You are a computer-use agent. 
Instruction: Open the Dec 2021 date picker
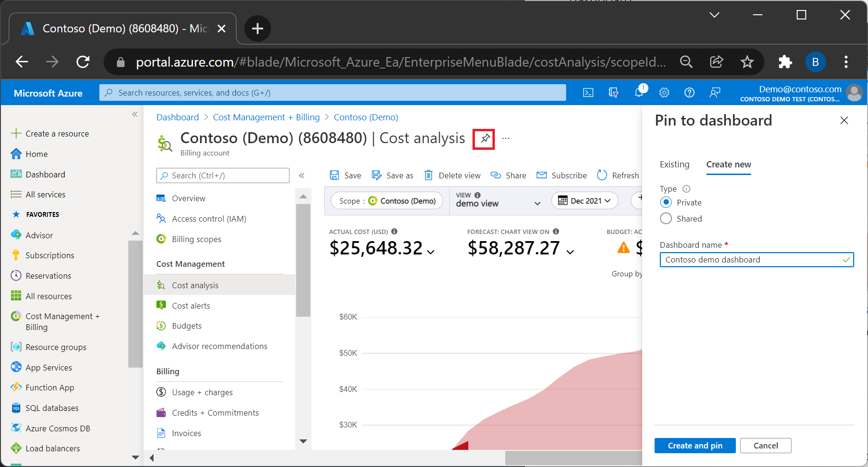tap(584, 201)
